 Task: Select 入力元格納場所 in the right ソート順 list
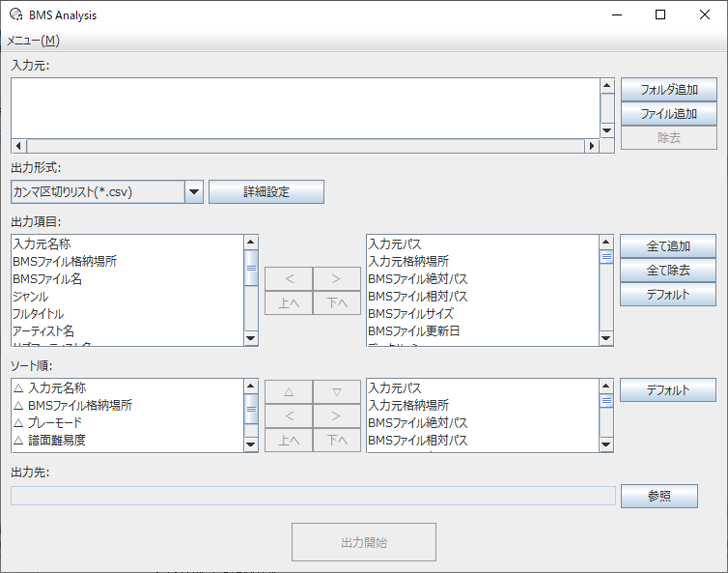point(483,405)
